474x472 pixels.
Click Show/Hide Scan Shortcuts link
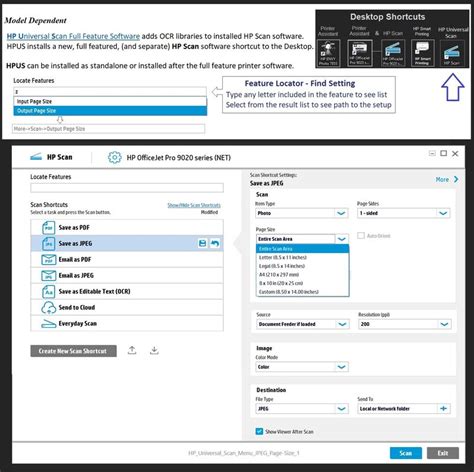tap(194, 205)
